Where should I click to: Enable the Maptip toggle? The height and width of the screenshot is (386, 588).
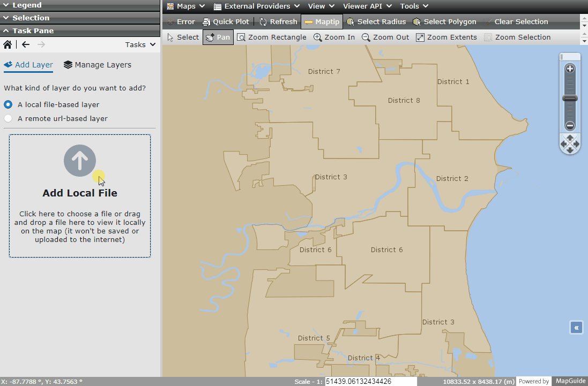(x=322, y=21)
